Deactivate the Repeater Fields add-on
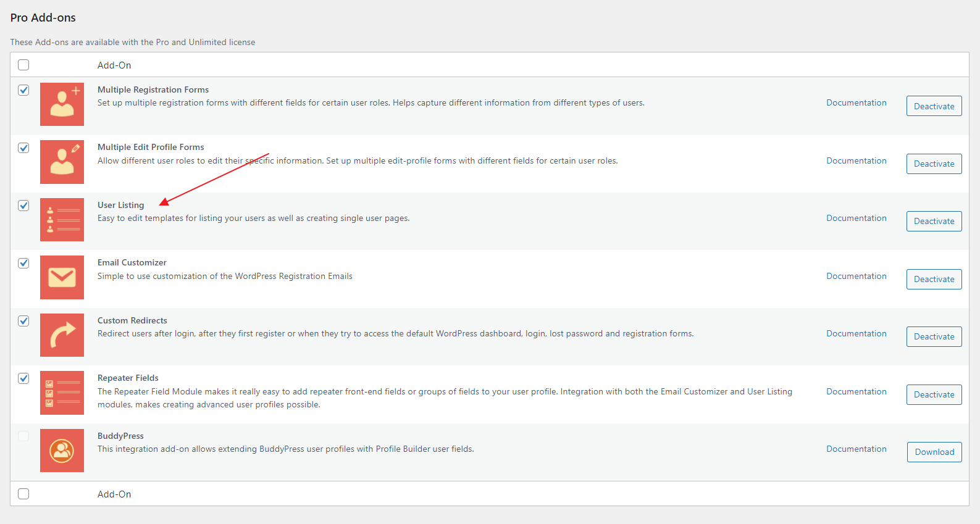 (934, 394)
